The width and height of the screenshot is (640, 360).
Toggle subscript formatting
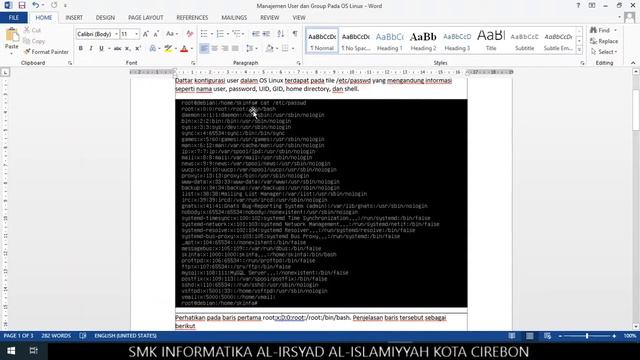point(128,49)
